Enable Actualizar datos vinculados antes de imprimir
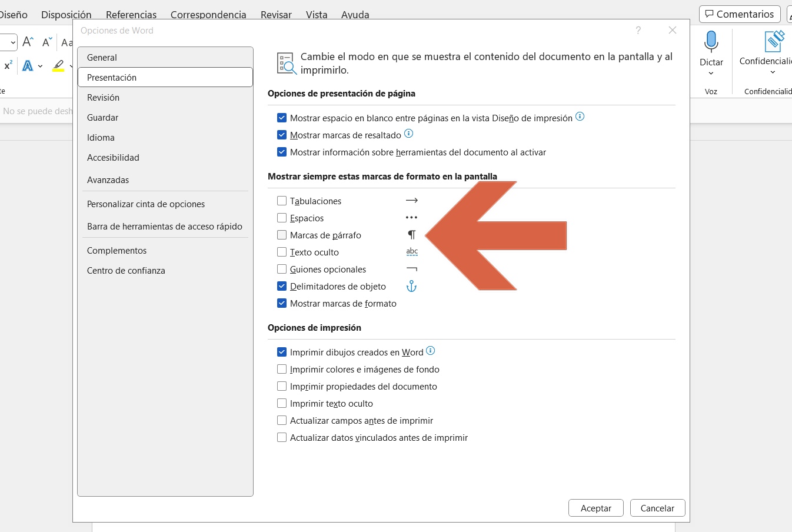 pos(282,437)
